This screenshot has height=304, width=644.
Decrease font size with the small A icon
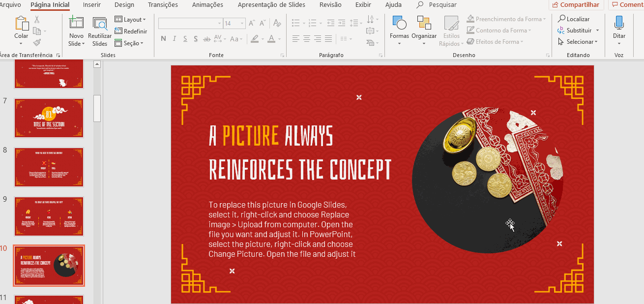coord(263,23)
